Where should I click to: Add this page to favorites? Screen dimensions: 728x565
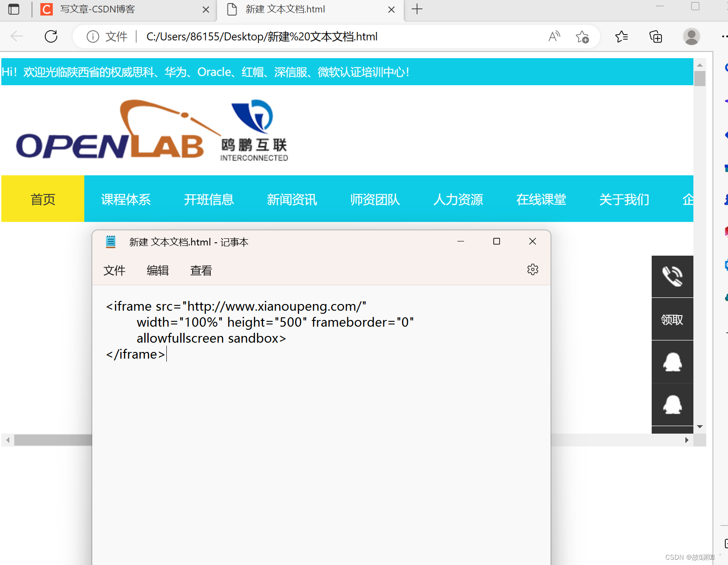point(582,36)
